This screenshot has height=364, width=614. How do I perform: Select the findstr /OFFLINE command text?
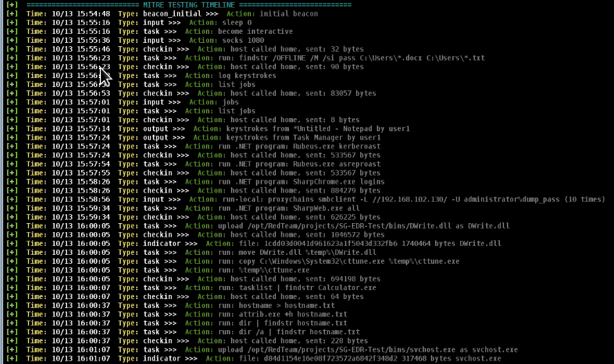click(x=362, y=58)
